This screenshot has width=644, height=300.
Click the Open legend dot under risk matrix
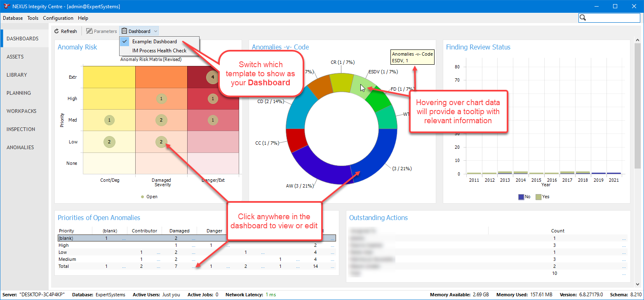(x=143, y=197)
